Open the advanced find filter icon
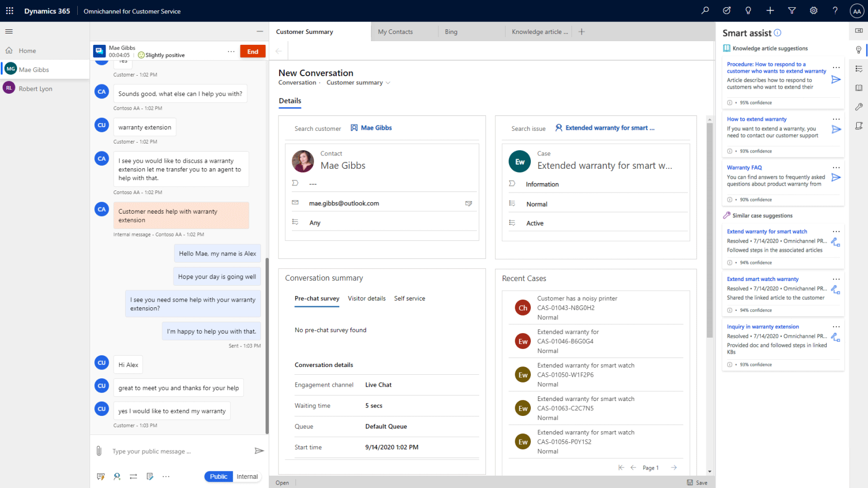868x488 pixels. click(792, 10)
